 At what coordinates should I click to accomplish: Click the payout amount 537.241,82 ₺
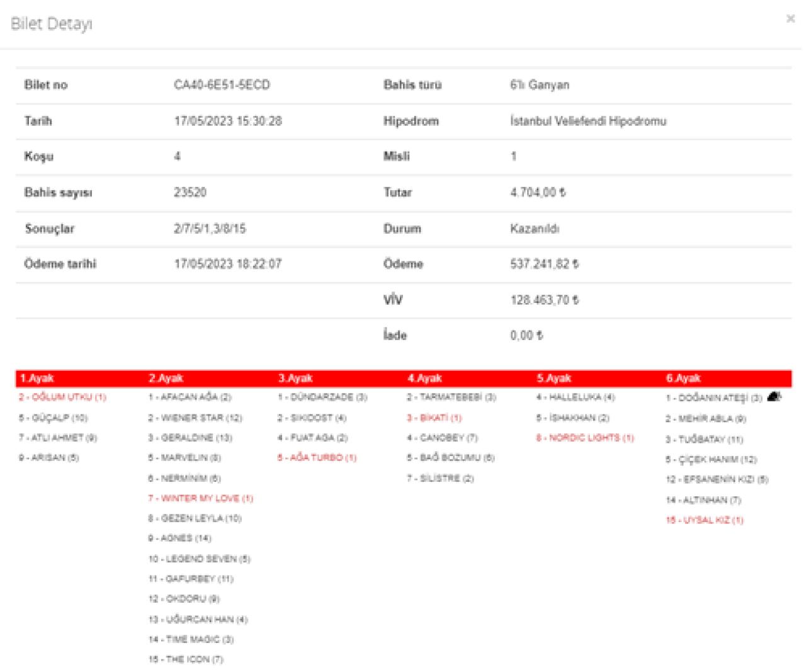point(544,264)
